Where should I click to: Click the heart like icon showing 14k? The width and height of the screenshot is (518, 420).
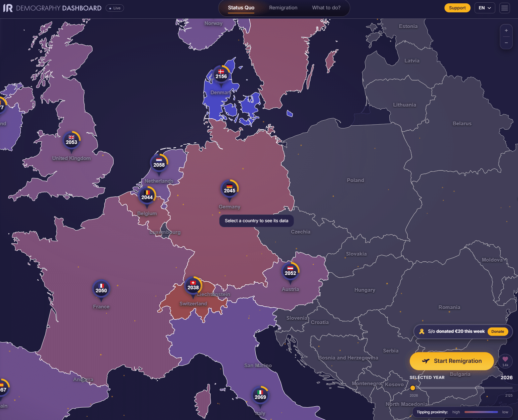coord(505,361)
